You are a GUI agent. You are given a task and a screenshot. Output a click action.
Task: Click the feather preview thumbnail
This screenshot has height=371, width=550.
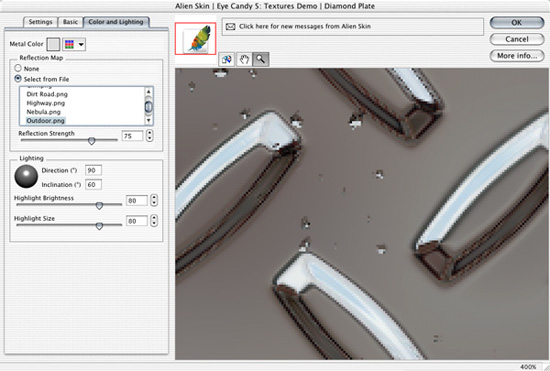click(196, 39)
